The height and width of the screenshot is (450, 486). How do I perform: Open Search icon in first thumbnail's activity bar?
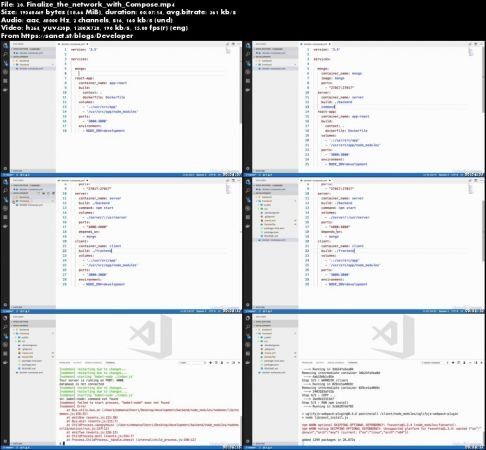click(x=5, y=54)
